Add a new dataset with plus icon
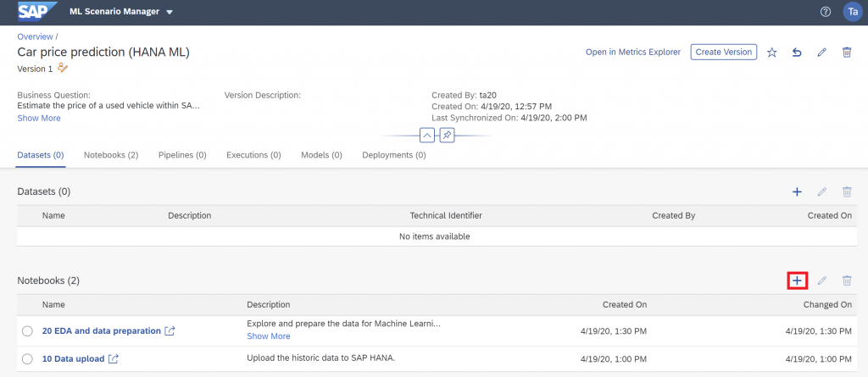The width and height of the screenshot is (868, 377). 797,192
